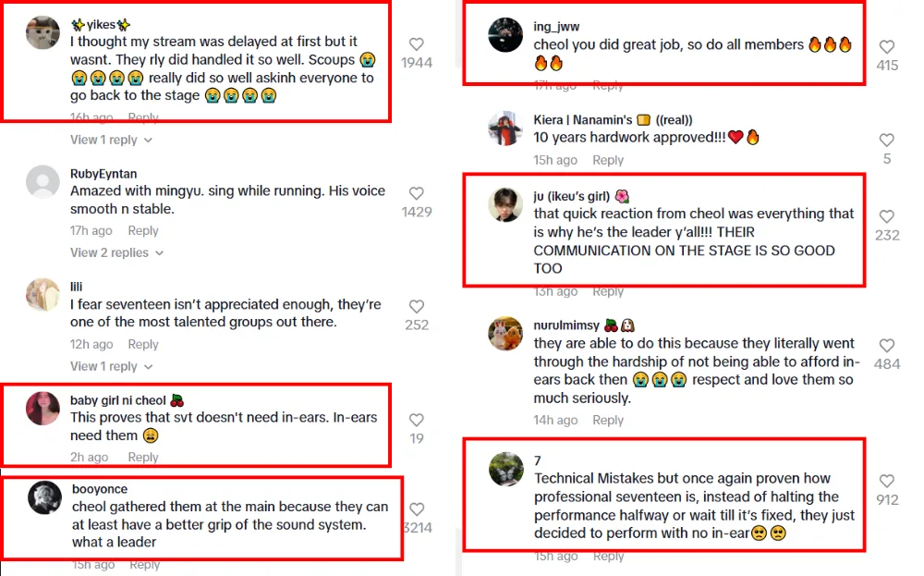Reply to baby girl ni cheol's comment
924x576 pixels.
click(143, 457)
